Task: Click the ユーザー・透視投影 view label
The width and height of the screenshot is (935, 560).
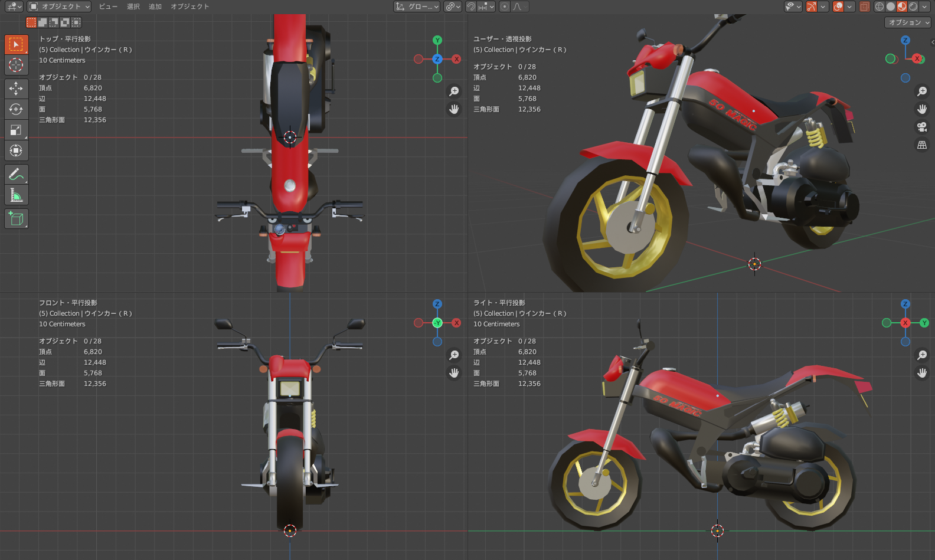Action: click(502, 39)
